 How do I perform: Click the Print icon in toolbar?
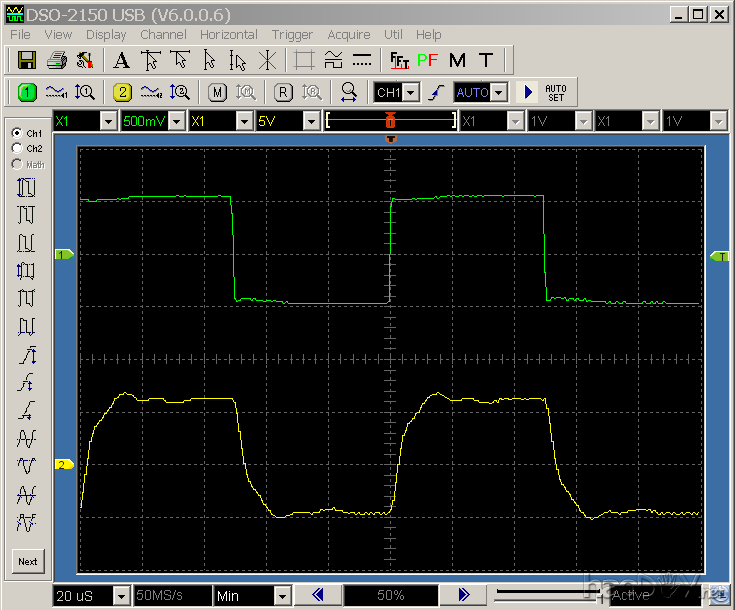58,60
